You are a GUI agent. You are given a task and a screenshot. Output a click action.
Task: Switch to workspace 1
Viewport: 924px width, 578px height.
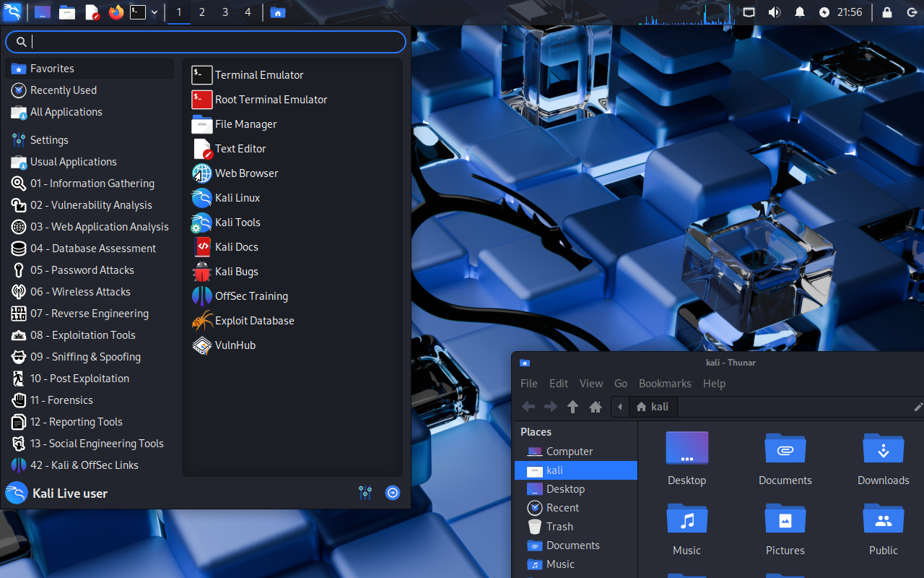point(179,12)
